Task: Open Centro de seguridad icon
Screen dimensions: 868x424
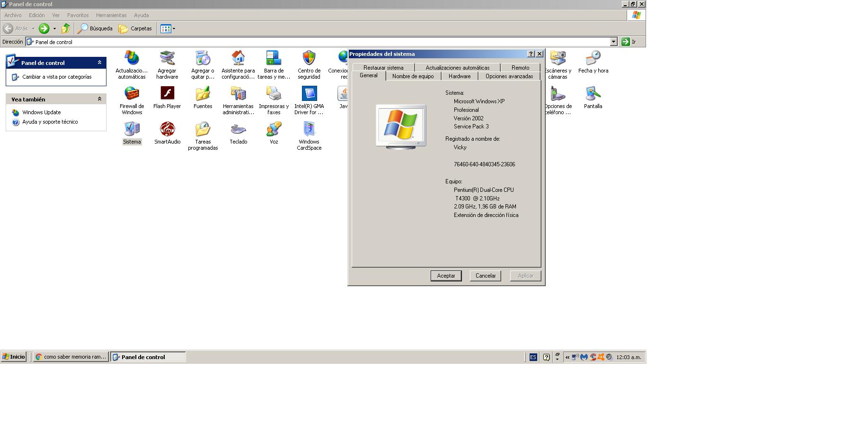Action: [309, 59]
